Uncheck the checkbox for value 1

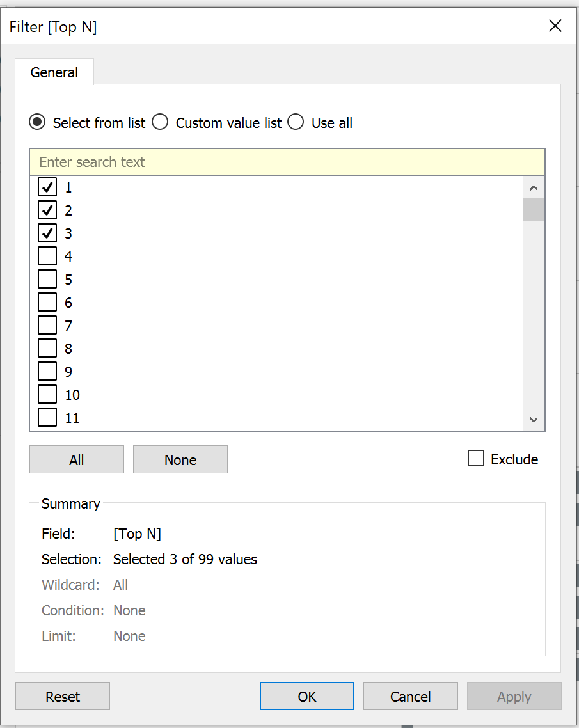click(x=47, y=187)
